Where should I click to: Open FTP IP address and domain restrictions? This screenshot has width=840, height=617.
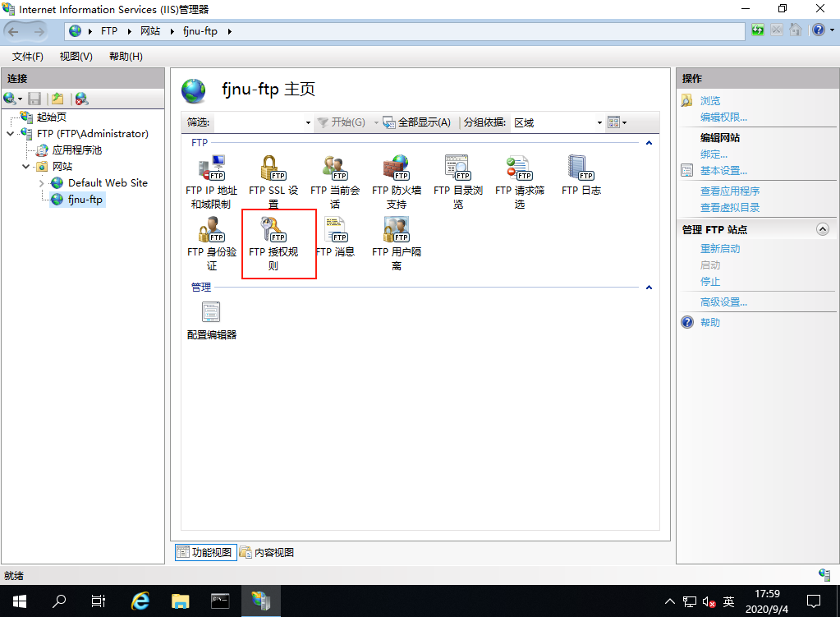tap(212, 182)
